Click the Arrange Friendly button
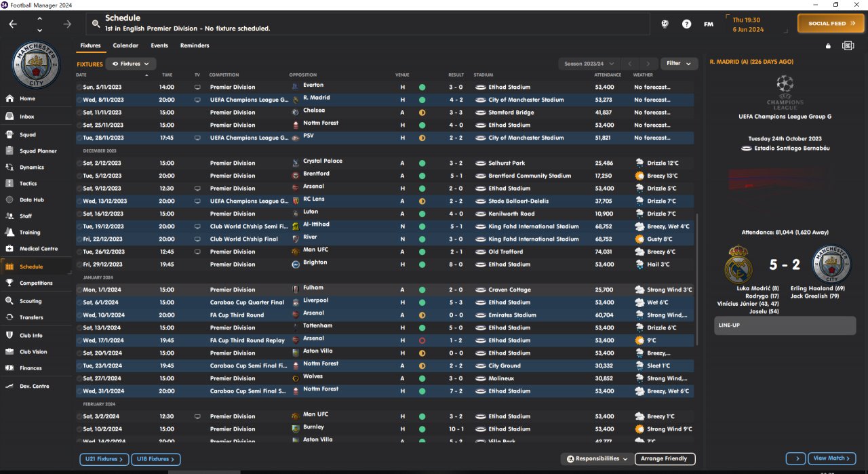 665,459
